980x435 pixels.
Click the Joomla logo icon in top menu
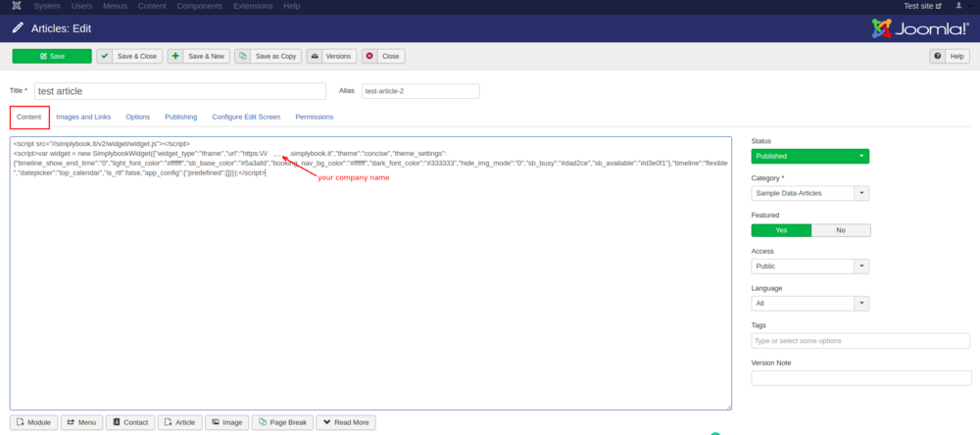17,6
